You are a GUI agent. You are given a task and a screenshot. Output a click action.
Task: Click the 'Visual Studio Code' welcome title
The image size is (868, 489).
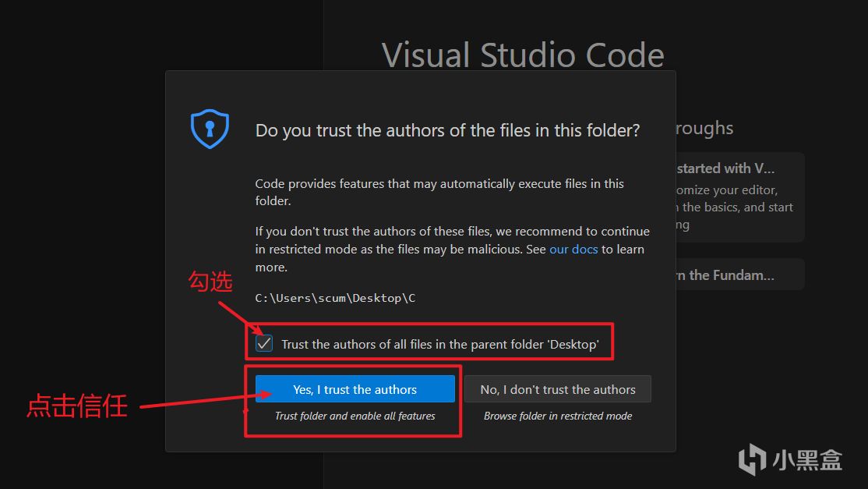click(x=523, y=55)
